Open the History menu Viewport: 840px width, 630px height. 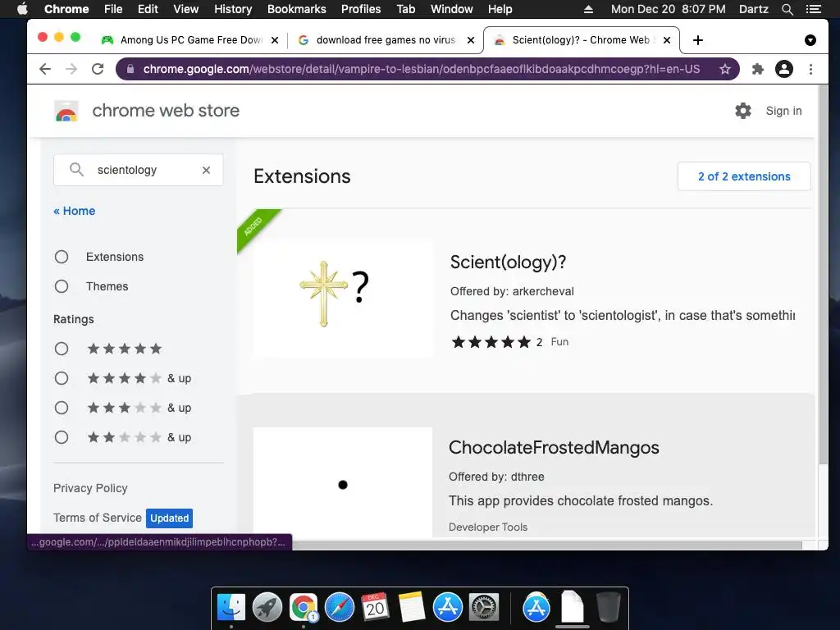(233, 9)
